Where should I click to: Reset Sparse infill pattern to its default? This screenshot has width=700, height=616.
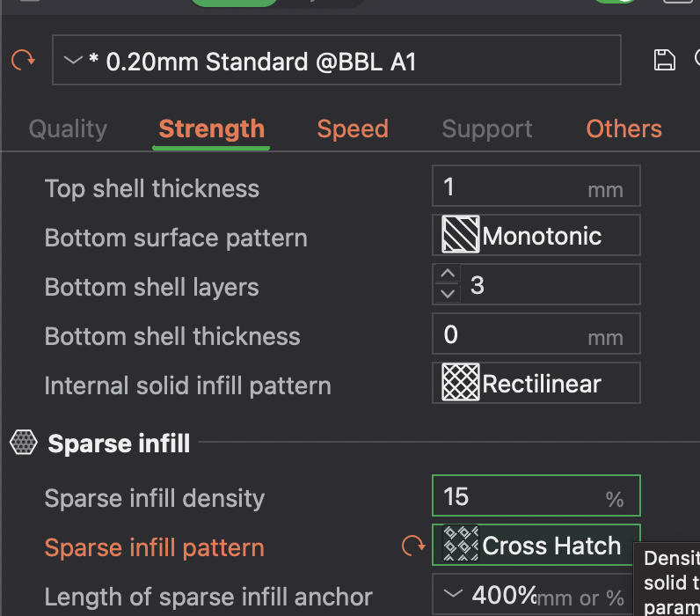(412, 546)
